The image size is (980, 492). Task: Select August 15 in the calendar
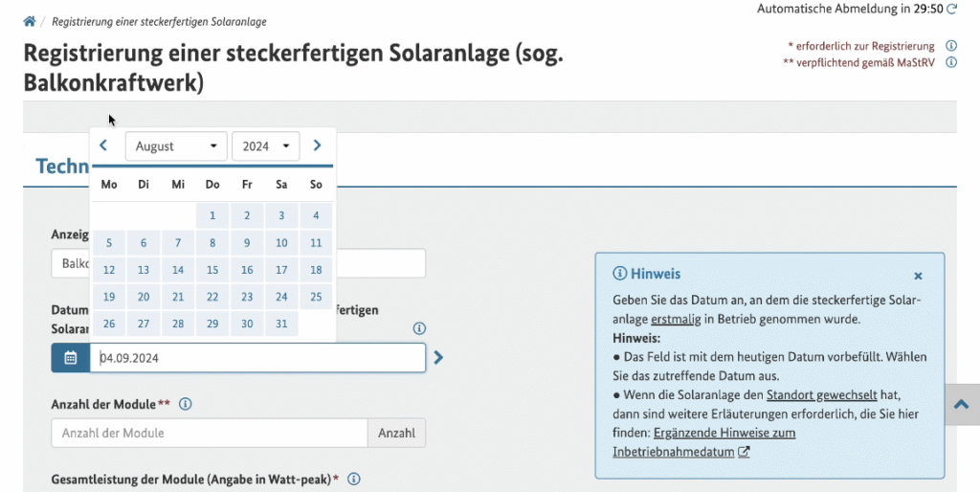(x=212, y=269)
